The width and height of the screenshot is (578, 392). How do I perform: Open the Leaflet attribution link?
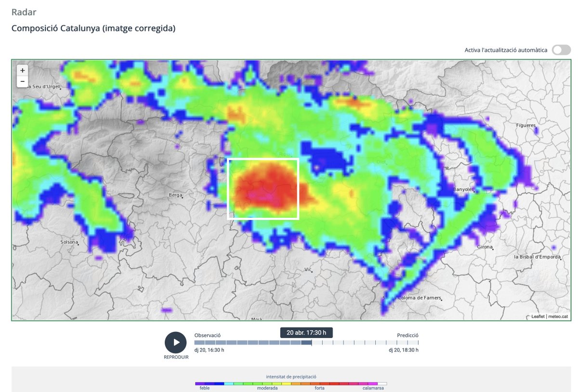point(538,316)
